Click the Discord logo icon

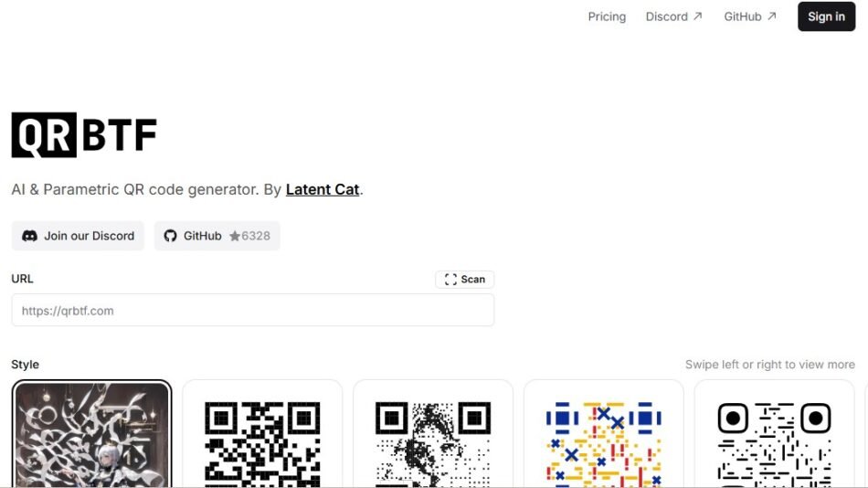pyautogui.click(x=29, y=236)
